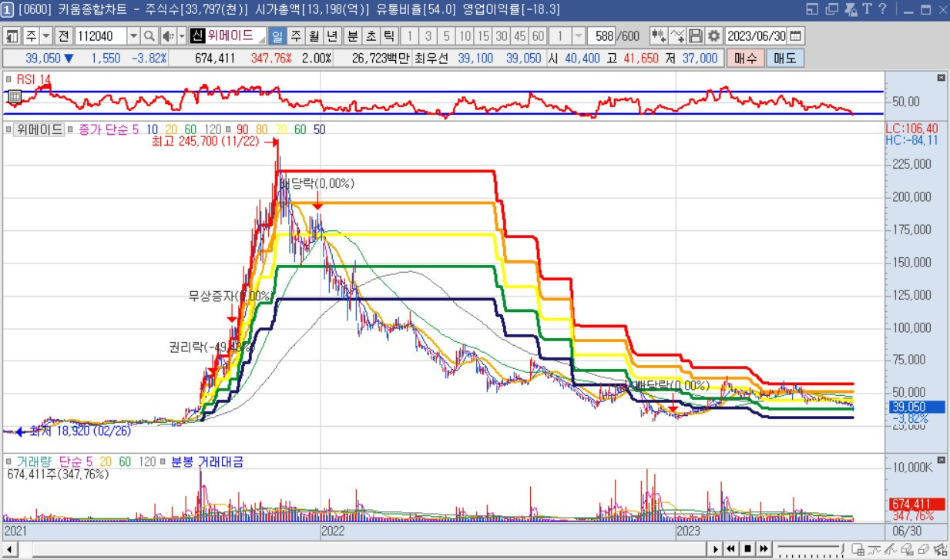
Task: Click the pencil line draw icon at bottom
Action: point(890,549)
